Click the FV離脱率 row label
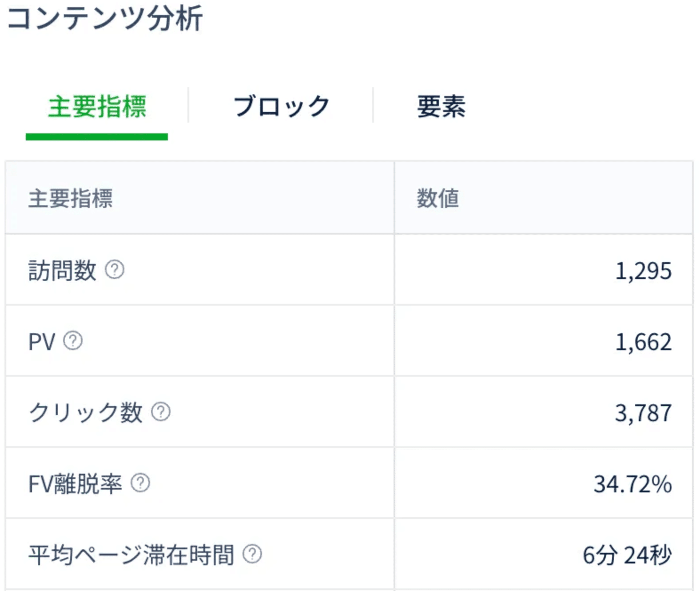This screenshot has height=591, width=700. (75, 483)
